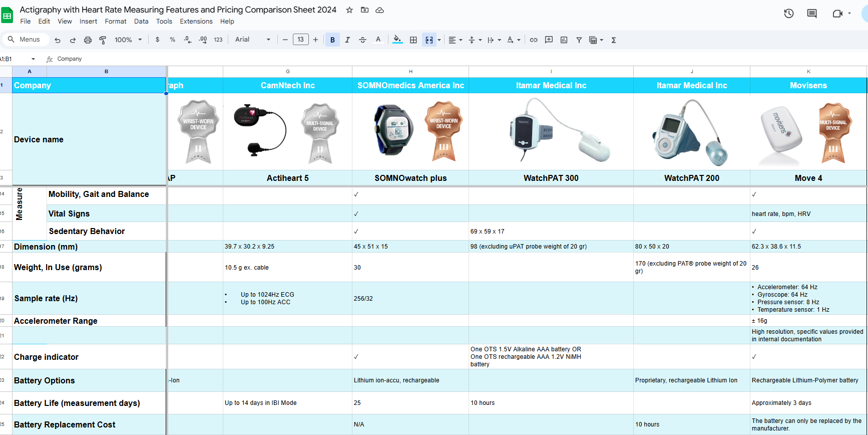Open text color picker
The width and height of the screenshot is (868, 435).
point(378,40)
